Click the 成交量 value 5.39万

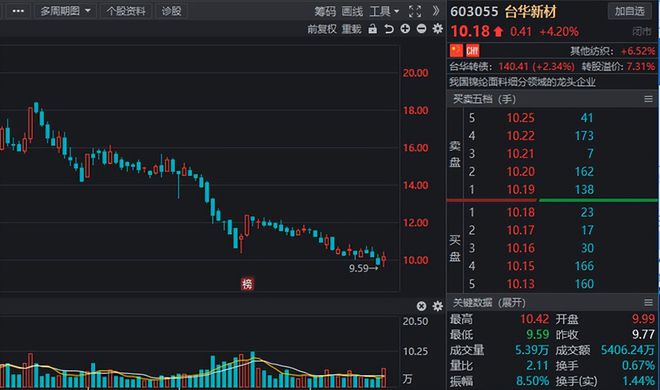click(x=532, y=350)
